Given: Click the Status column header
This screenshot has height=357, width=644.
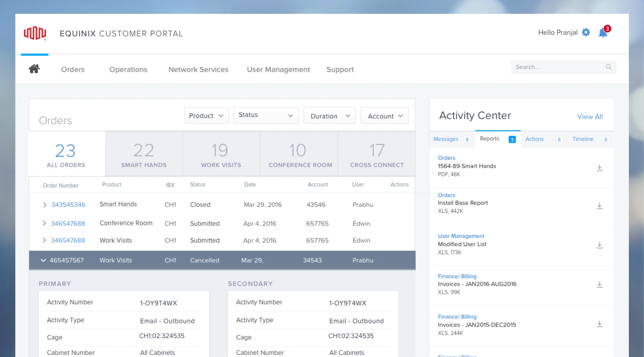Looking at the screenshot, I should point(197,185).
